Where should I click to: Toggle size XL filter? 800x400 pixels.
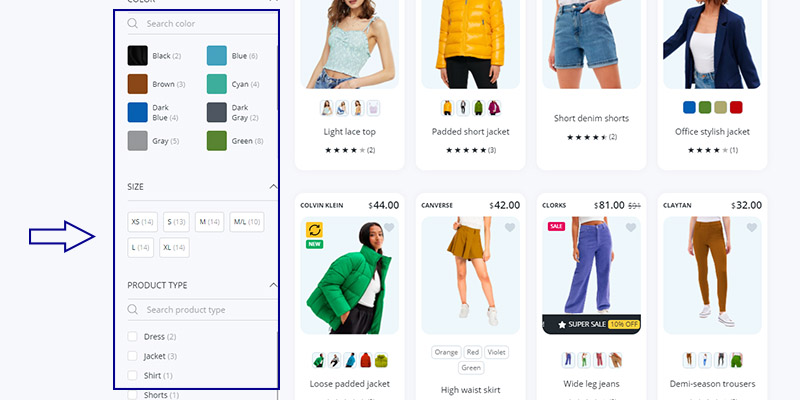(x=174, y=247)
